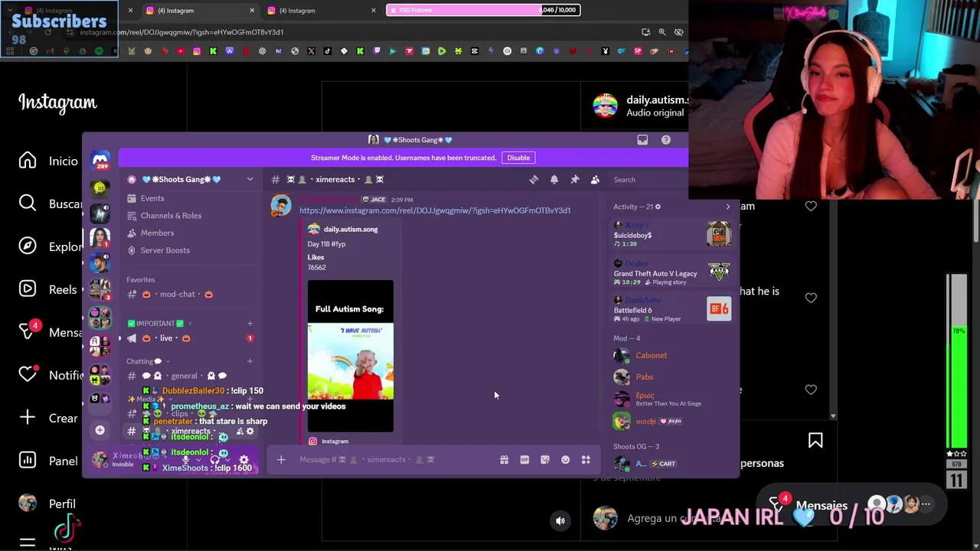Open sticker picker in message bar
The image size is (980, 551).
pyautogui.click(x=545, y=460)
